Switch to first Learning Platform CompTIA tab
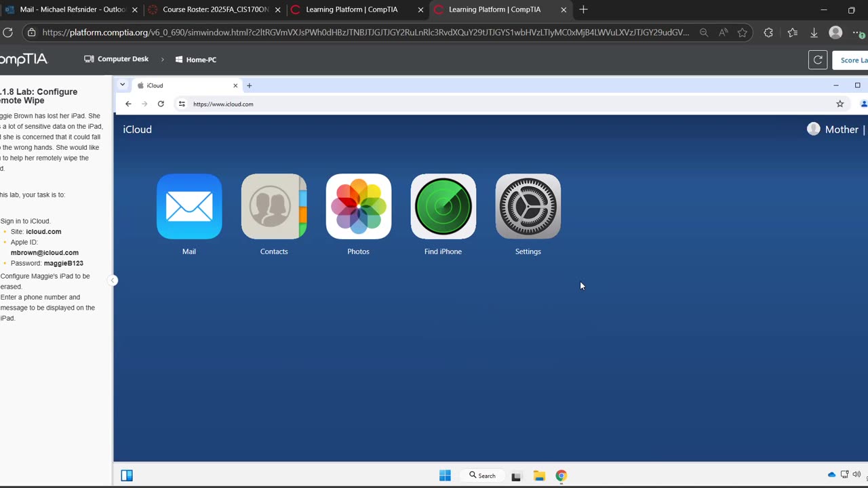The width and height of the screenshot is (868, 488). pyautogui.click(x=356, y=9)
